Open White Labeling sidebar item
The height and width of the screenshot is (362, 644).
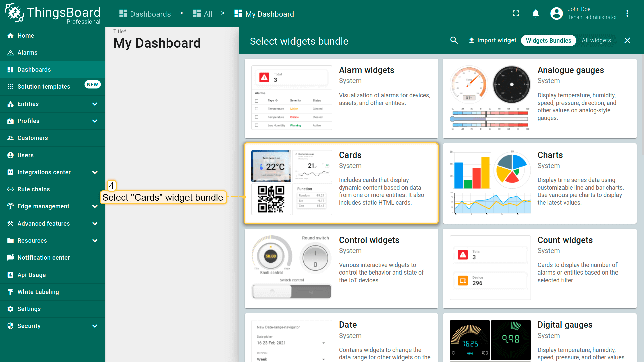pos(38,292)
